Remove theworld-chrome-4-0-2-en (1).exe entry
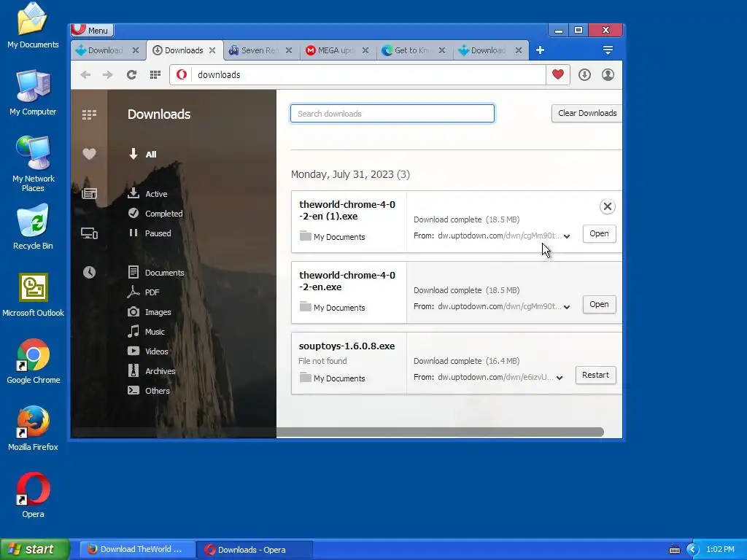The width and height of the screenshot is (747, 560). (608, 206)
